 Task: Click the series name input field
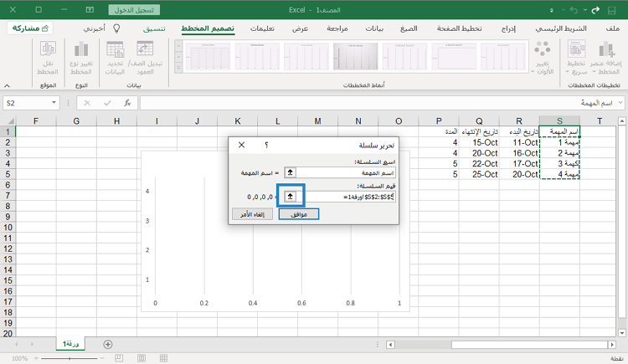tap(346, 172)
